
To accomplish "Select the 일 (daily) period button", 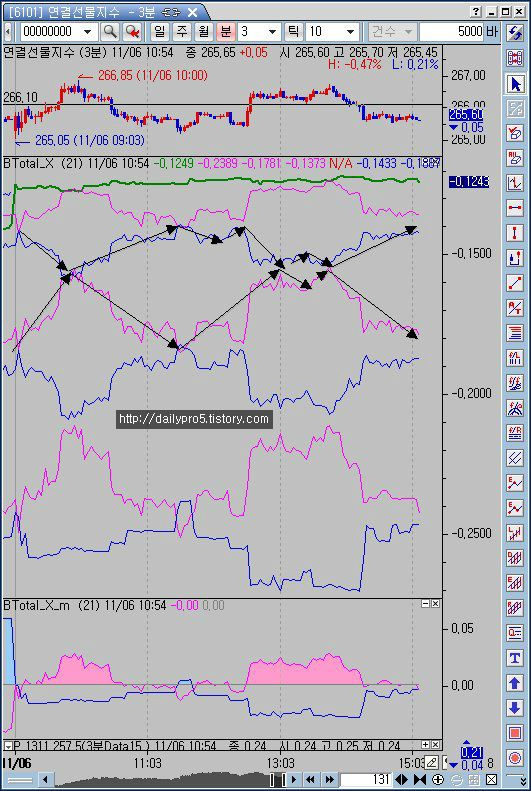I will [159, 32].
